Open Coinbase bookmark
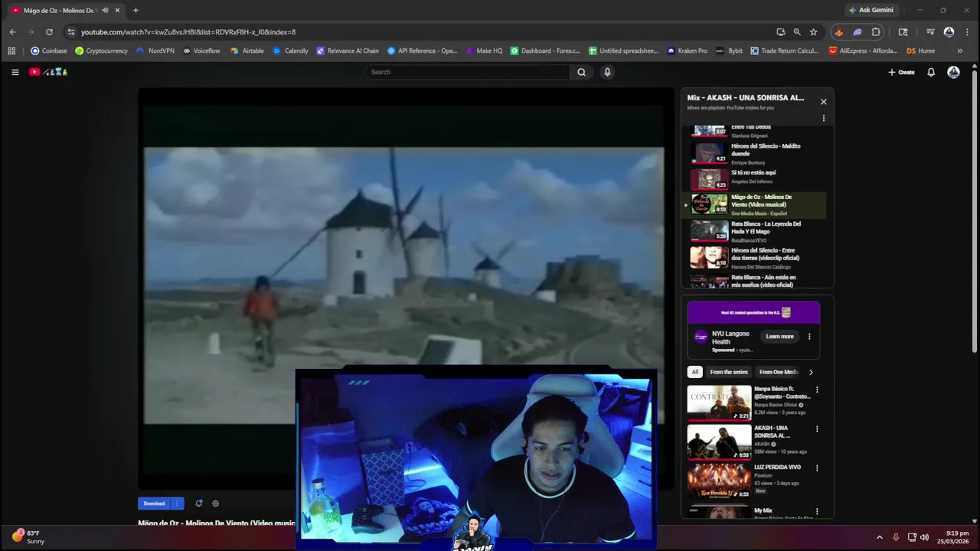 (x=49, y=51)
